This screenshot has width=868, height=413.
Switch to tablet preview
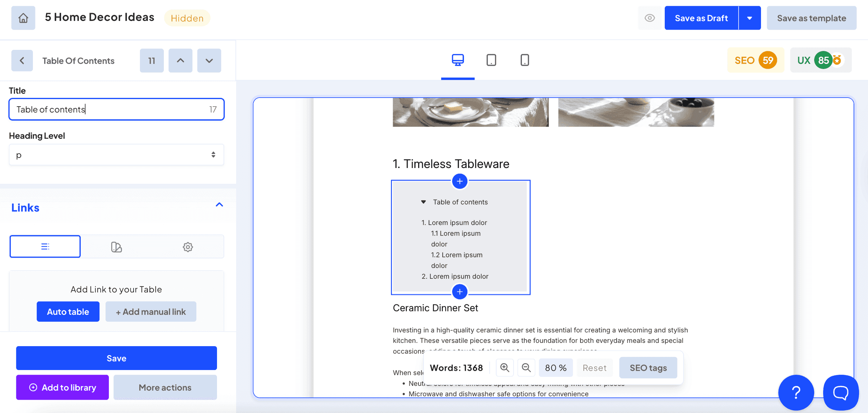pyautogui.click(x=491, y=60)
